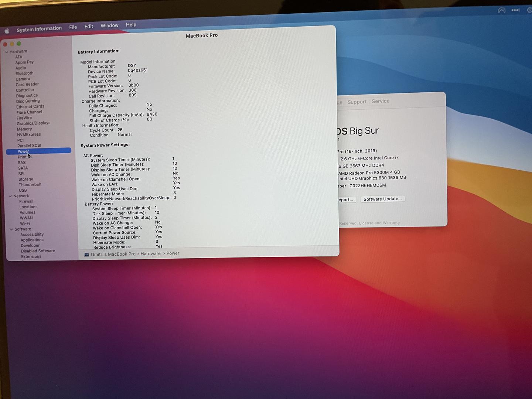Select Disc Burning in the sidebar
Viewport: 532px width, 399px height.
click(28, 101)
